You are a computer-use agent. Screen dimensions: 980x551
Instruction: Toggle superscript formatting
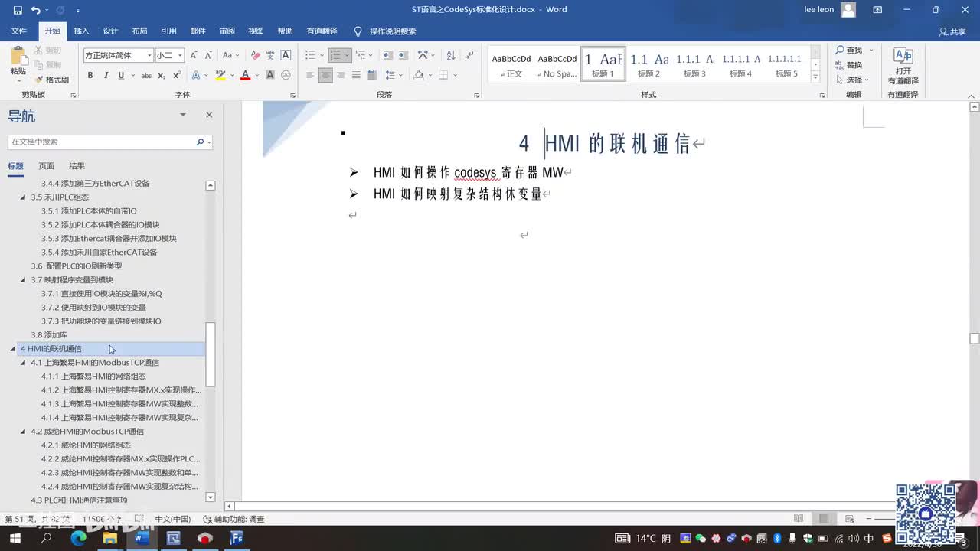point(177,75)
